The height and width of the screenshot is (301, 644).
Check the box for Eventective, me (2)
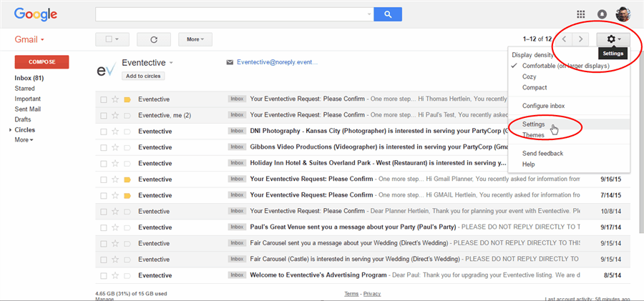click(104, 115)
